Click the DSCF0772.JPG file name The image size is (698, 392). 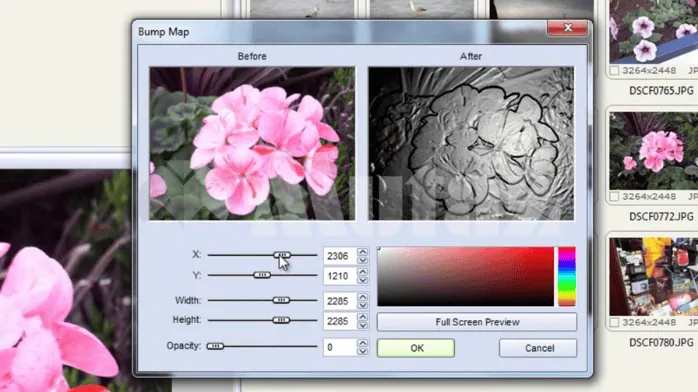[x=661, y=217]
